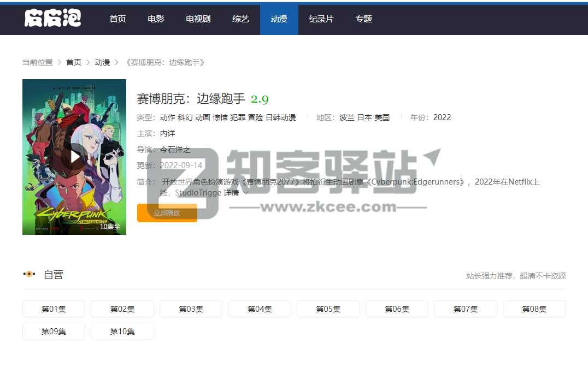Open the 首页 navigation tab
Viewport: 588px width, 367px height.
coord(117,19)
